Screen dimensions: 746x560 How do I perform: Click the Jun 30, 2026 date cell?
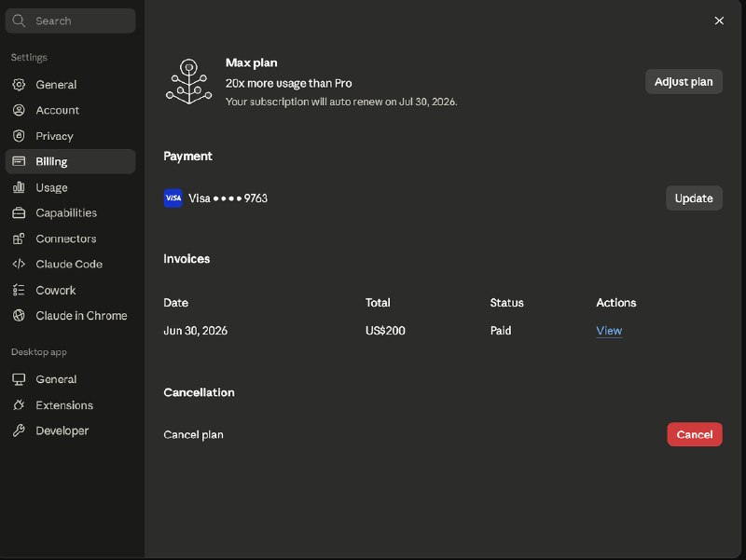(196, 331)
